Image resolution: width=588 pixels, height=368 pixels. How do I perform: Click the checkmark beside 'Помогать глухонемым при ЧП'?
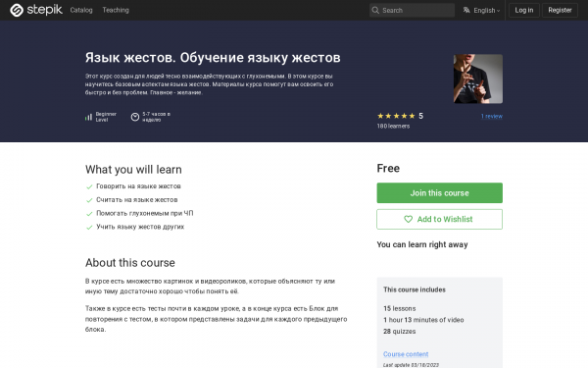pyautogui.click(x=89, y=214)
